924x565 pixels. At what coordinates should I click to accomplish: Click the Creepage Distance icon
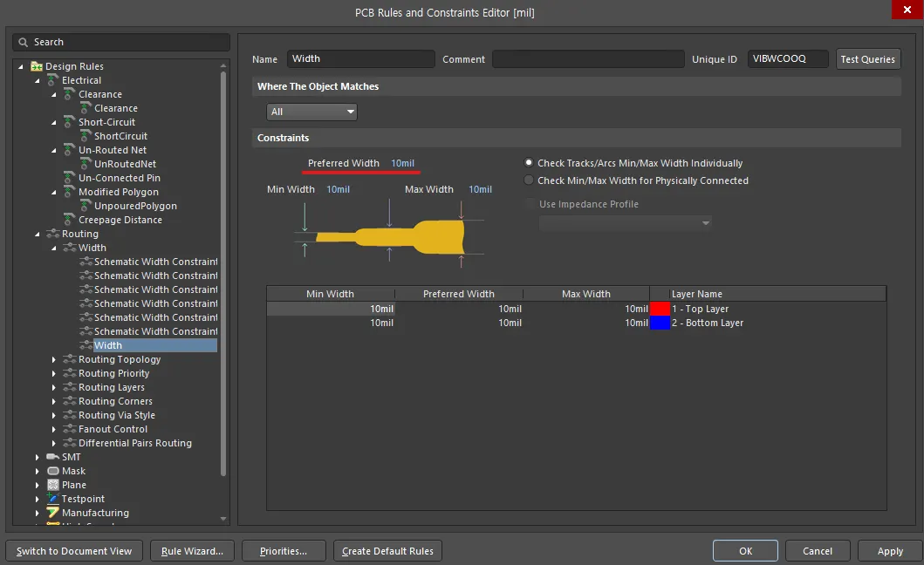70,220
